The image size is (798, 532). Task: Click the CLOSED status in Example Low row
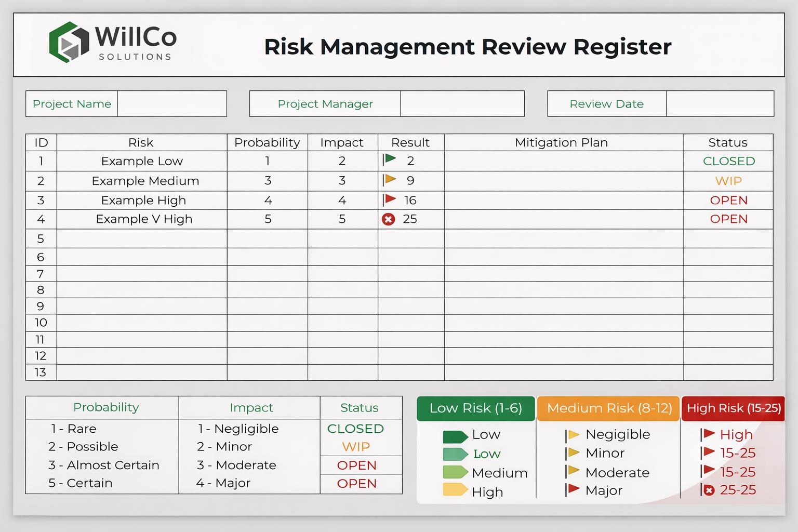point(728,161)
